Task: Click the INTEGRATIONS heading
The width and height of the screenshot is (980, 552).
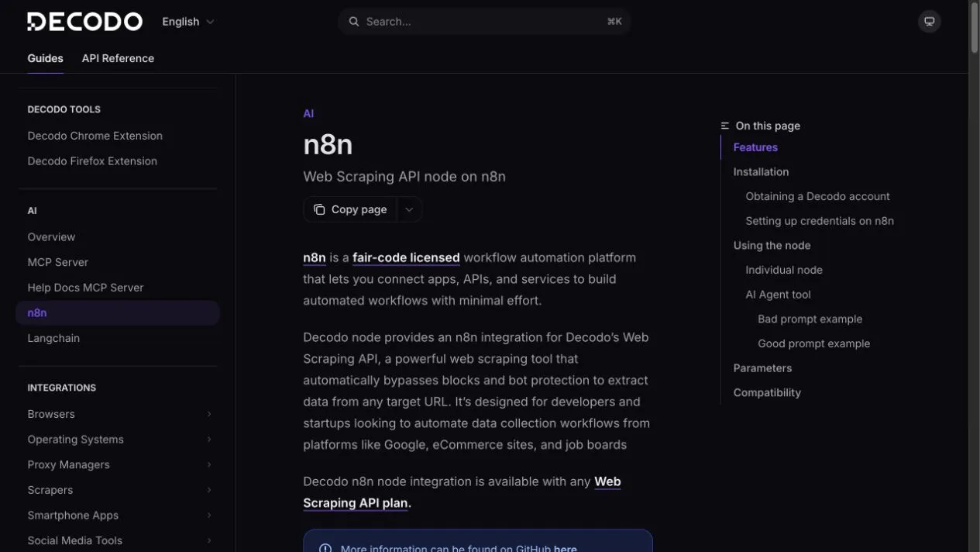Action: click(61, 388)
